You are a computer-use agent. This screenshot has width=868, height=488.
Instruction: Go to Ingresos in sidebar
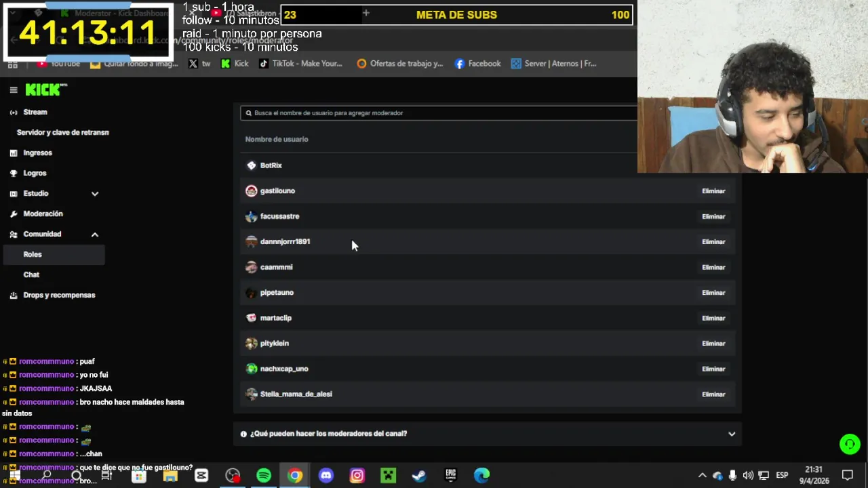pyautogui.click(x=37, y=152)
